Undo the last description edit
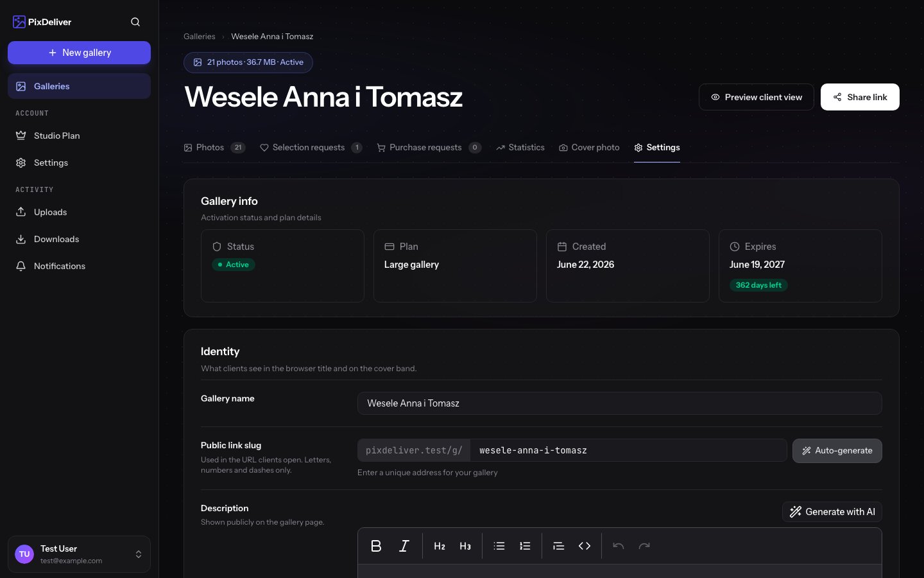The width and height of the screenshot is (924, 578). point(619,546)
